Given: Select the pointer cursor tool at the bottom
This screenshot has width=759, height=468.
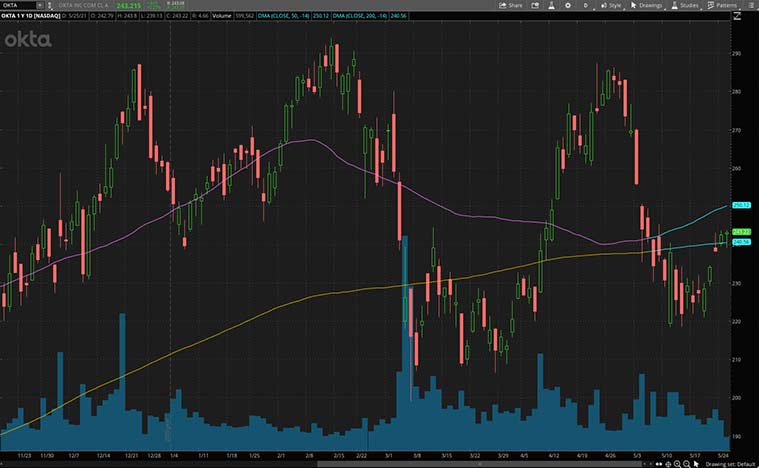Looking at the screenshot, I should point(696,464).
